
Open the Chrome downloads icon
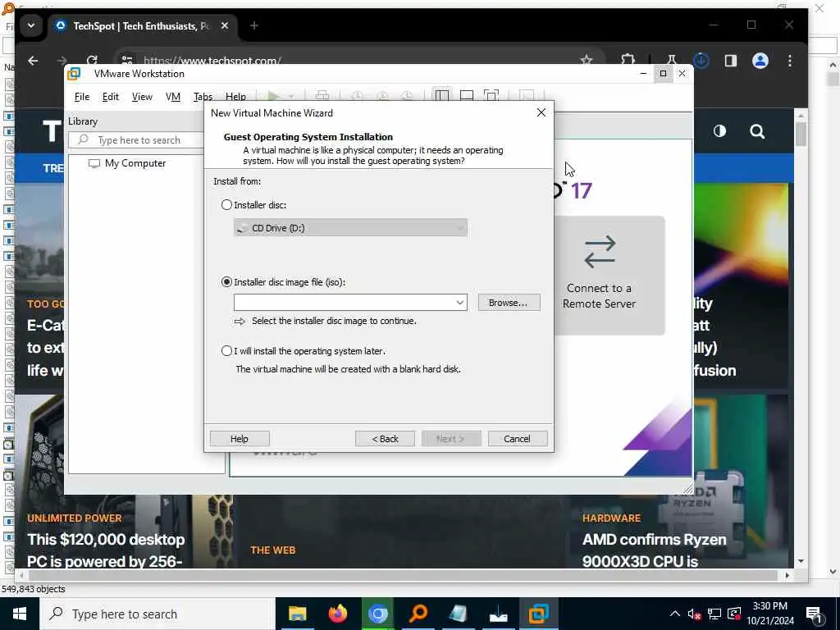point(701,61)
